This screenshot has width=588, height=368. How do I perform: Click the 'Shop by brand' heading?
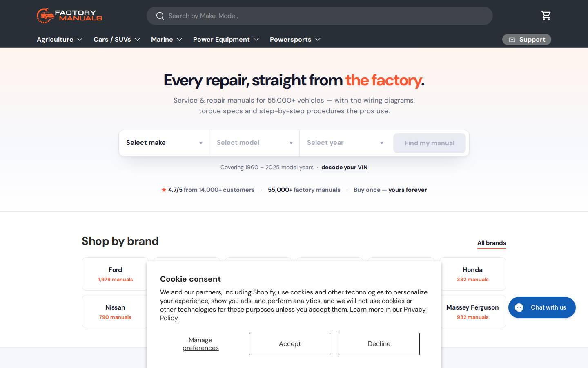(x=120, y=241)
